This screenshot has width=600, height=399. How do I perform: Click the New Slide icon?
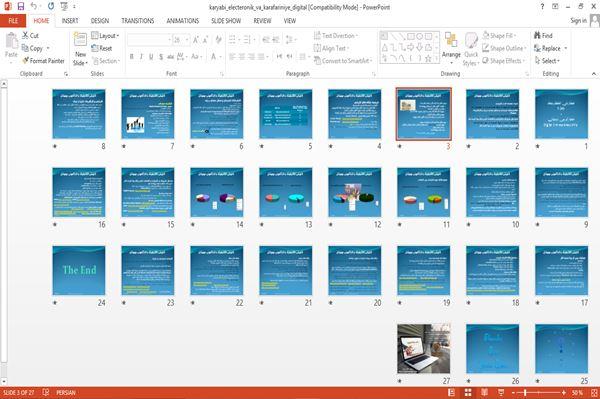(80, 40)
